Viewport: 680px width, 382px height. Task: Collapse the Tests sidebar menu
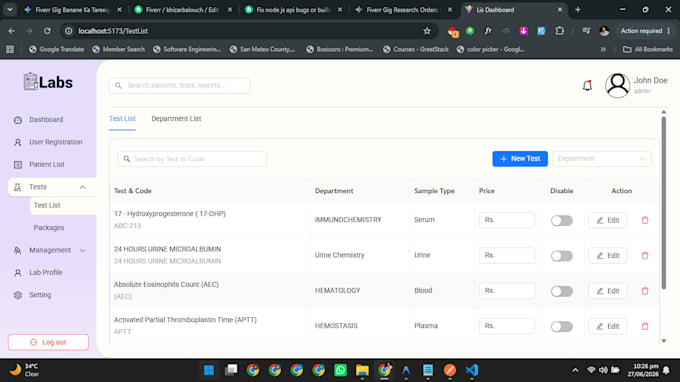tap(82, 187)
